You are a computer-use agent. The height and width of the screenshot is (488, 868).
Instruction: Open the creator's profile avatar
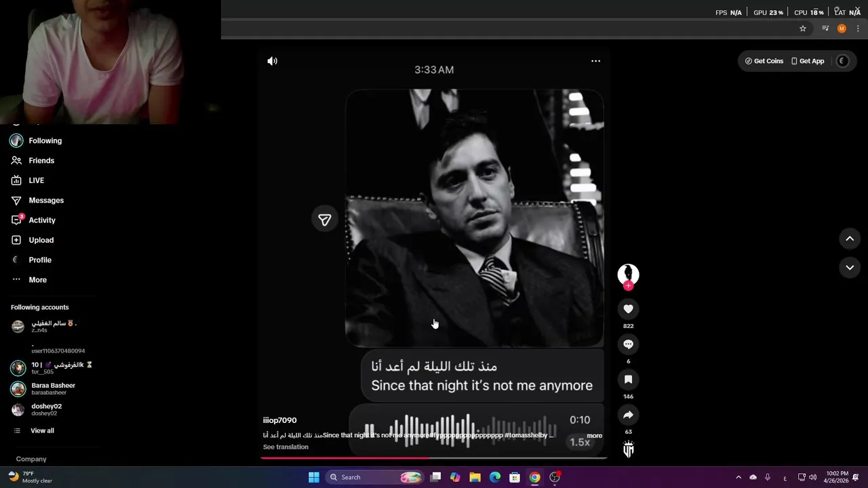click(628, 274)
